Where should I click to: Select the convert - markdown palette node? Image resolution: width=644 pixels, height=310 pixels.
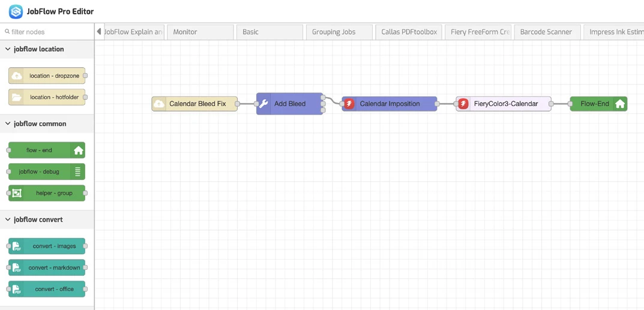47,268
